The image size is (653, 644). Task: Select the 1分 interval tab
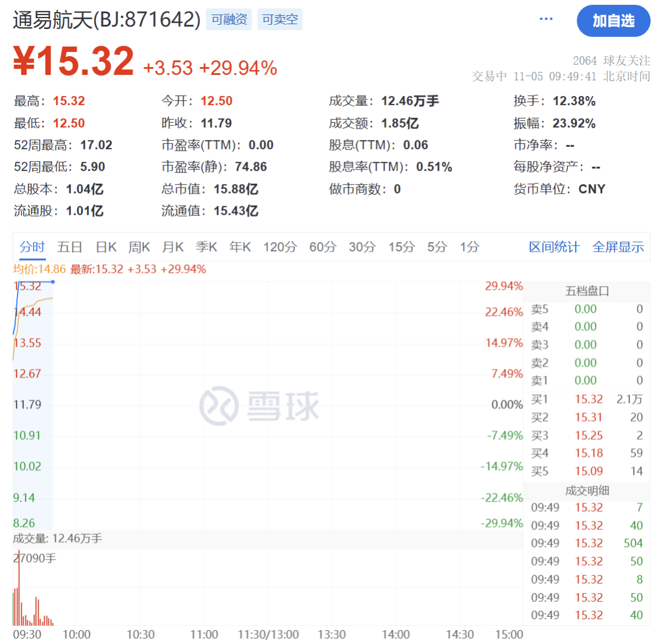(470, 247)
